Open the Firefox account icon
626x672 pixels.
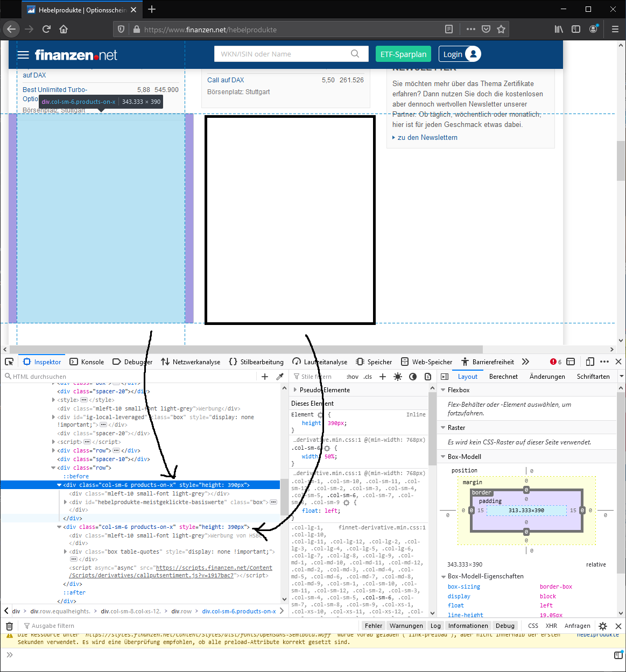[x=593, y=29]
